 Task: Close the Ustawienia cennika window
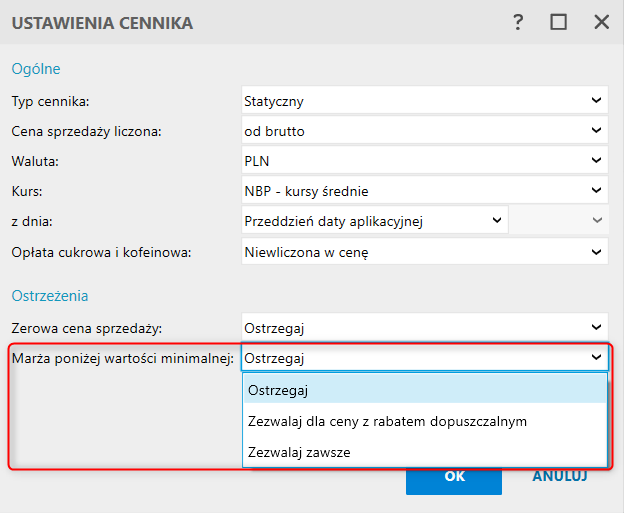(601, 22)
